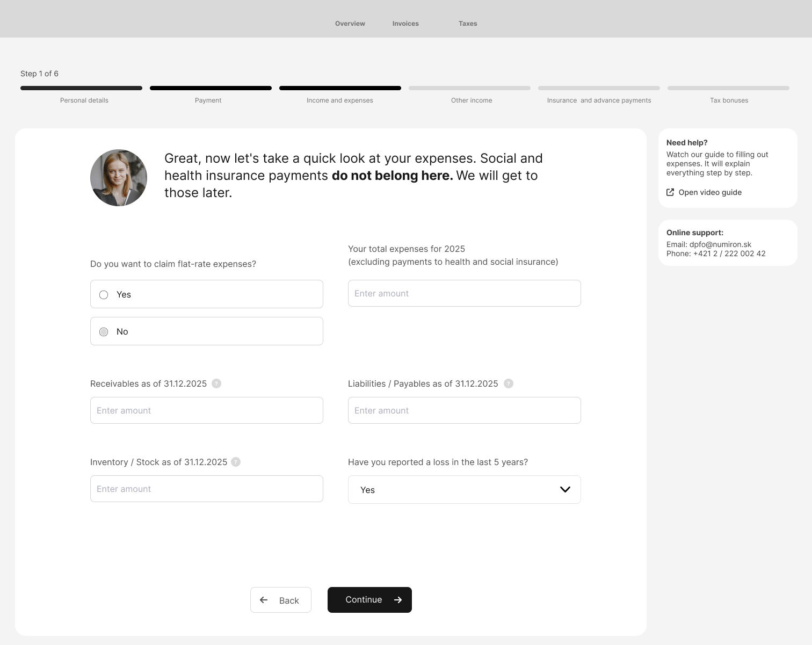
Task: Click the support phone number +421 2 / 222 002 42
Action: [x=729, y=253]
